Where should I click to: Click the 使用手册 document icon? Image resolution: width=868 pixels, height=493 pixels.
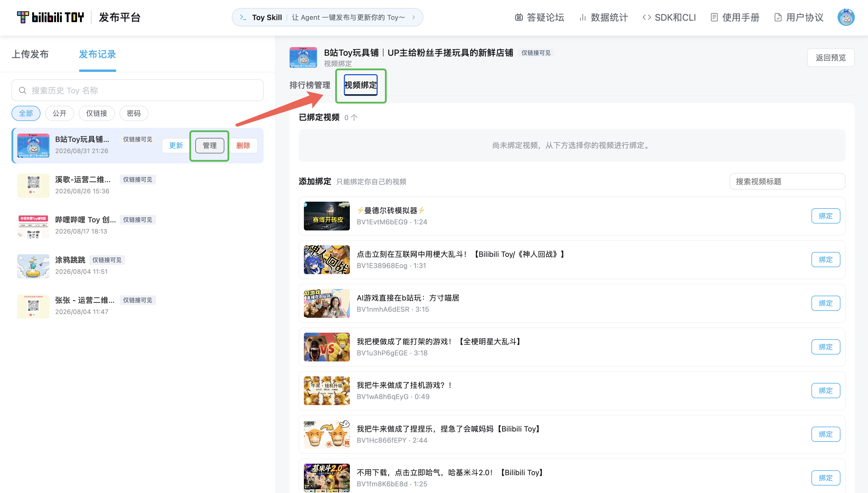coord(714,17)
